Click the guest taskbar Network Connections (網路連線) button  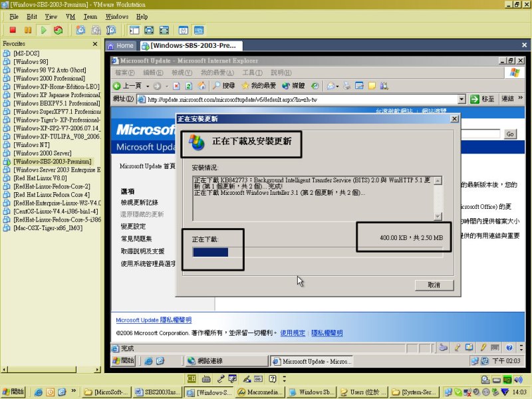[x=227, y=361]
